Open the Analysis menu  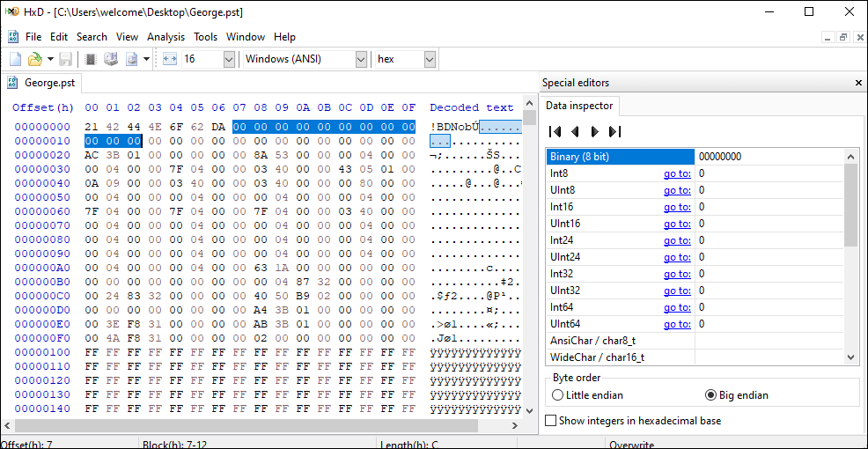pyautogui.click(x=166, y=37)
